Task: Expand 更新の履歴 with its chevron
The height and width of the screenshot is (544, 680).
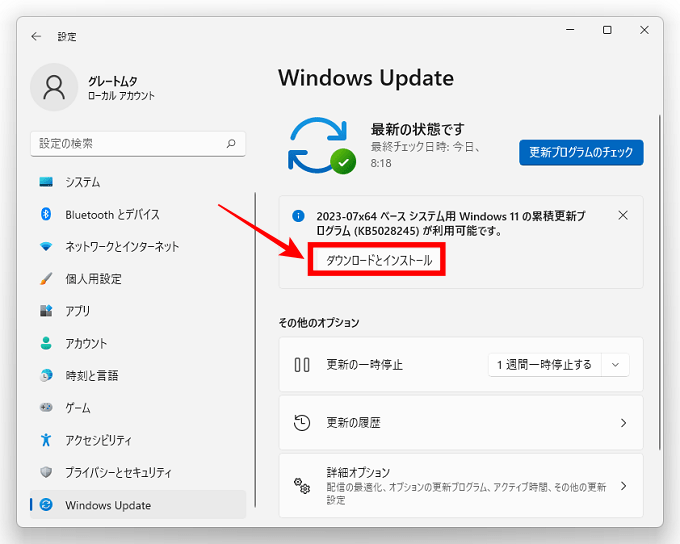Action: click(624, 423)
